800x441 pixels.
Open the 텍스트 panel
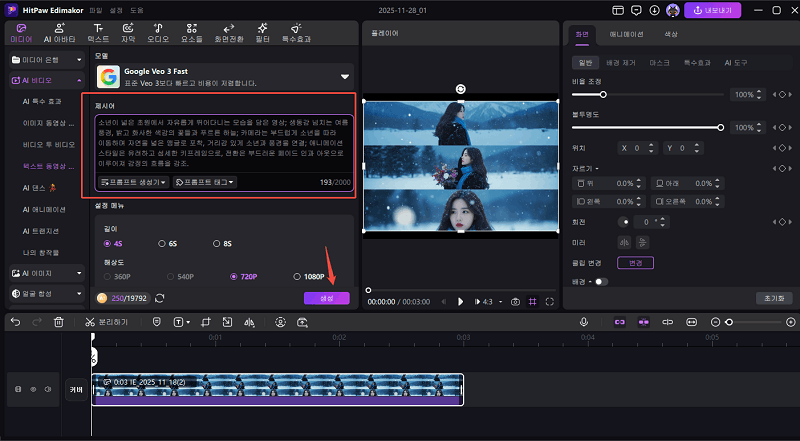pyautogui.click(x=98, y=33)
